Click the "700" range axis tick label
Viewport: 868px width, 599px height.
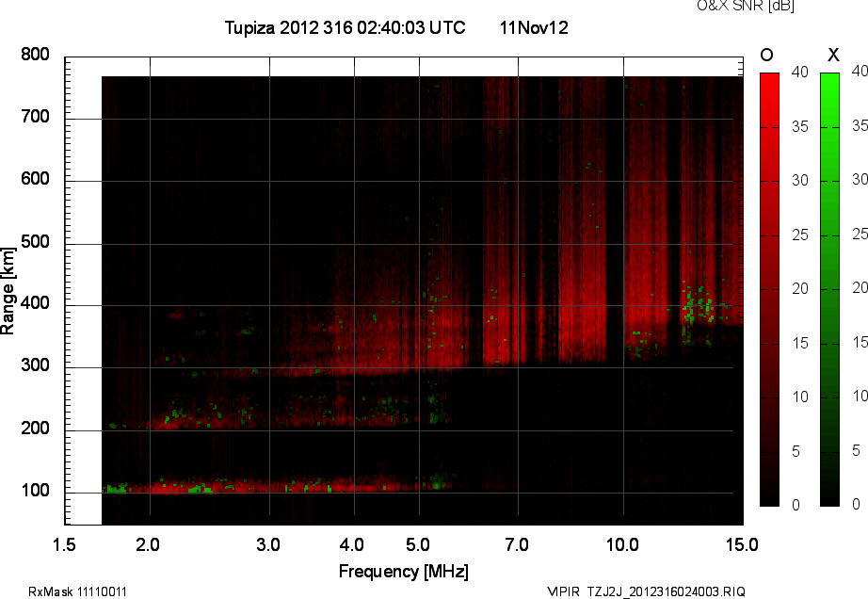(x=35, y=117)
